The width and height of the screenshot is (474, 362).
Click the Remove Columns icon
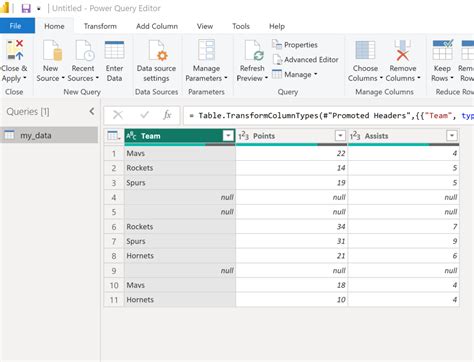click(x=402, y=50)
